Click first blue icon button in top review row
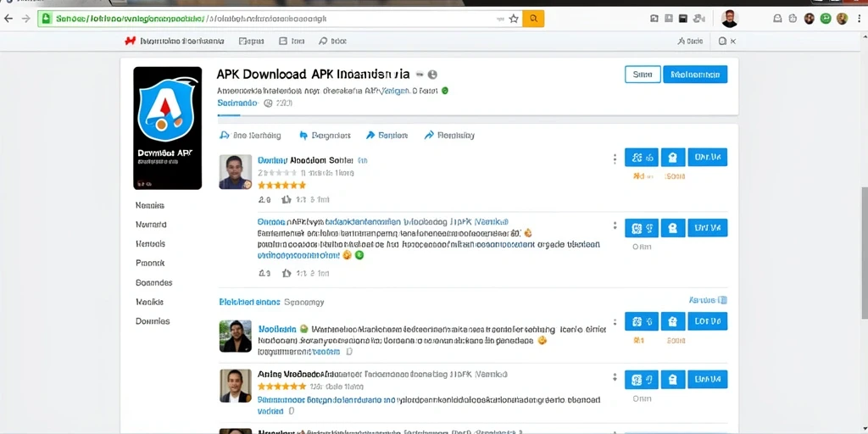868x434 pixels. [642, 157]
